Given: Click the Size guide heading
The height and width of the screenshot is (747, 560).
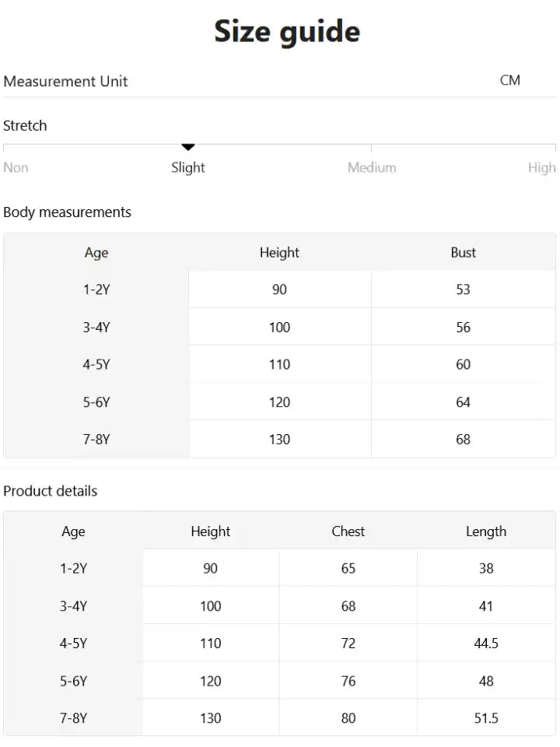Looking at the screenshot, I should pos(287,32).
